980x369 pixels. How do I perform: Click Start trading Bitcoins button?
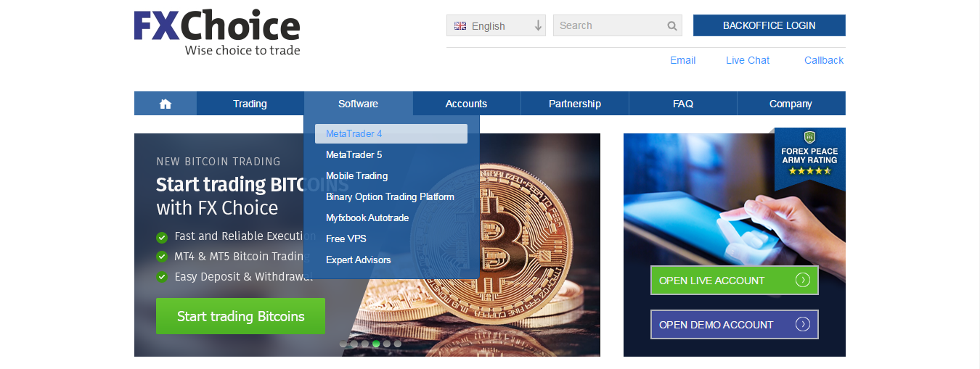click(240, 316)
